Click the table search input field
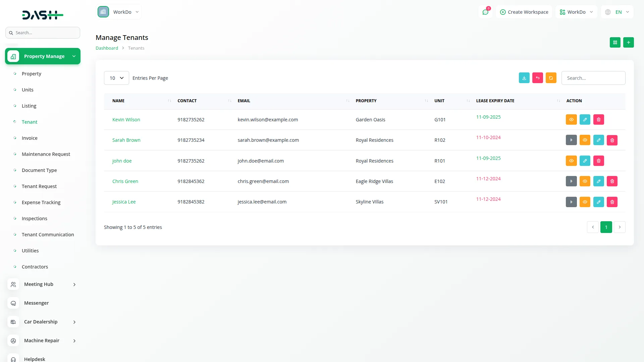Viewport: 644px width, 362px height. tap(593, 78)
